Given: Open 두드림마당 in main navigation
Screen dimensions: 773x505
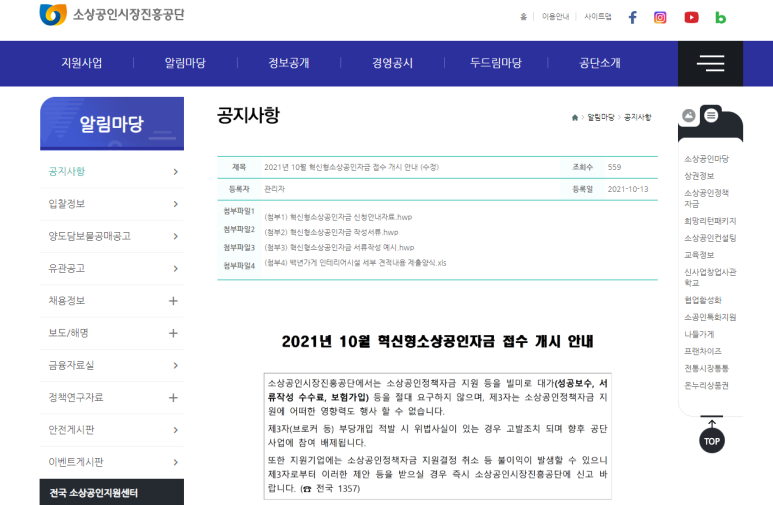Looking at the screenshot, I should coord(496,63).
